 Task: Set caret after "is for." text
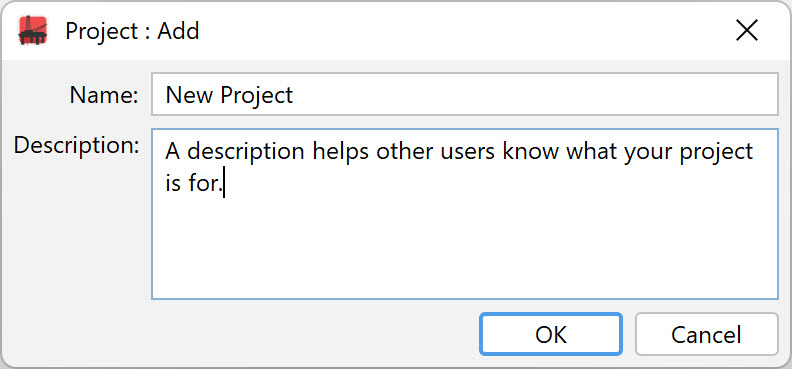pos(223,184)
